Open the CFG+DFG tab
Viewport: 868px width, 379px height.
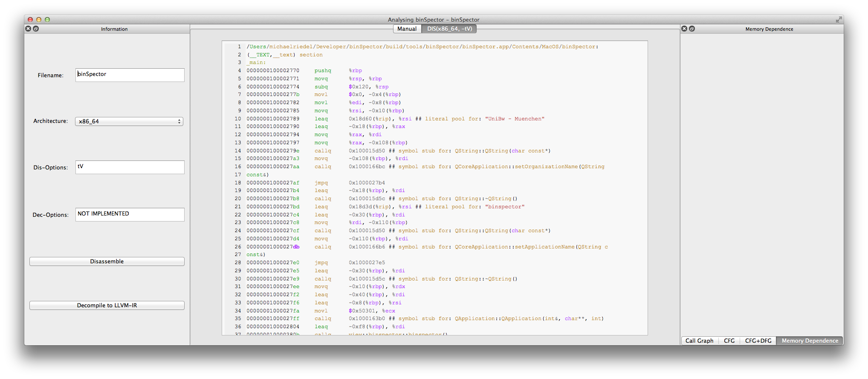758,341
